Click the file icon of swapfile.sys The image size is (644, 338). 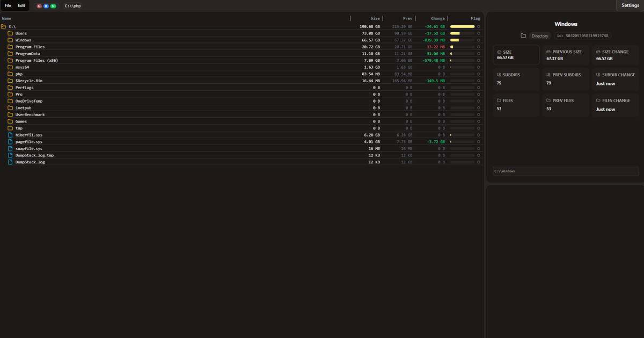tap(10, 148)
